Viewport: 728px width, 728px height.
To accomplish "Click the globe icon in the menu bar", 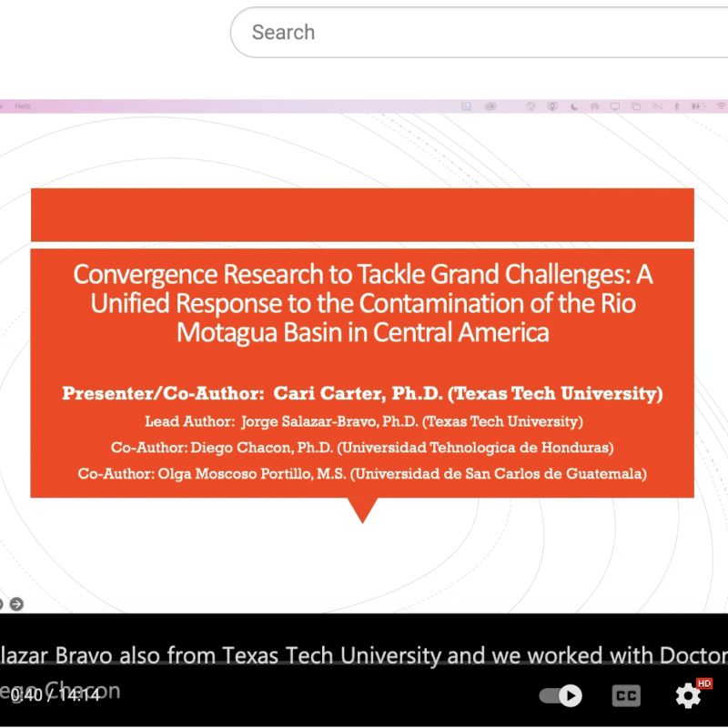I will tap(531, 106).
